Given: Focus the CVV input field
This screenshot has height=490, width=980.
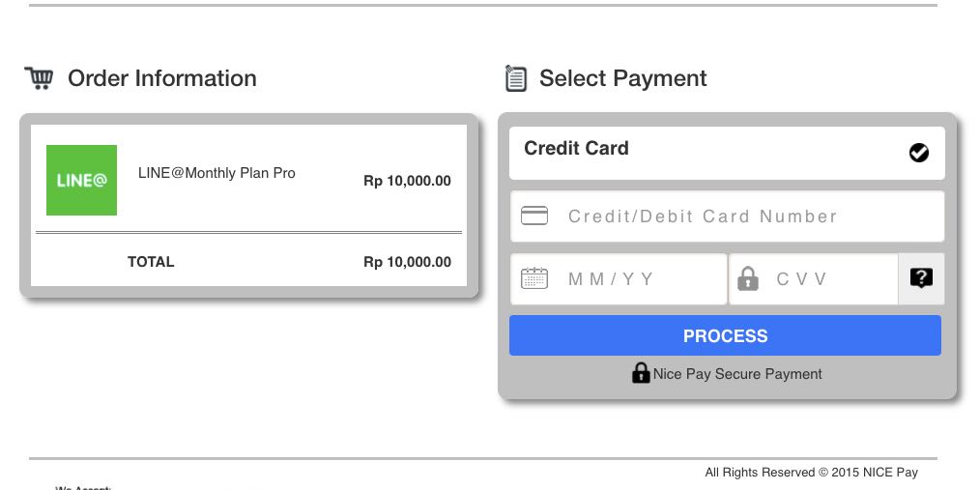Looking at the screenshot, I should pyautogui.click(x=821, y=279).
